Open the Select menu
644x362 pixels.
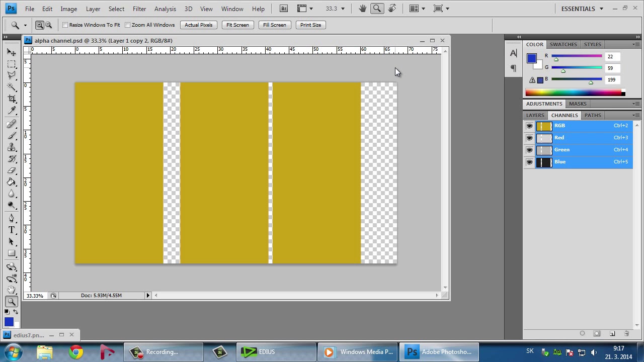click(116, 9)
